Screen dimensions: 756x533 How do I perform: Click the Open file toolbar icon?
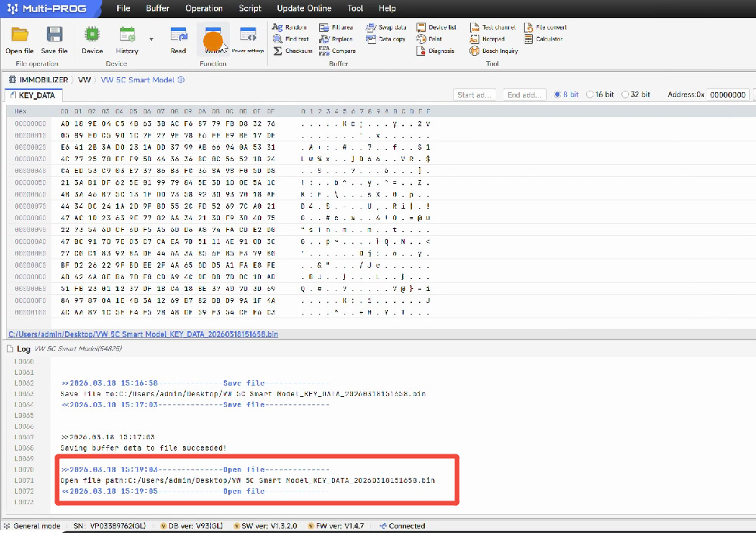coord(20,36)
